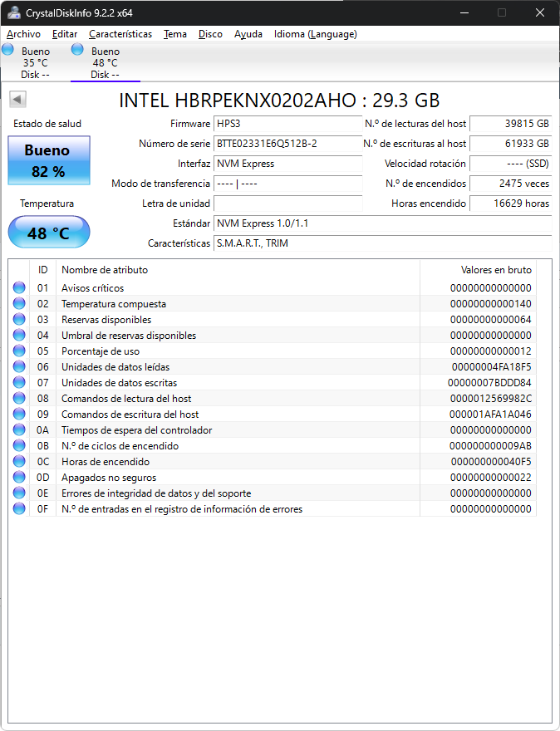The image size is (560, 731).
Task: Switch to the 35 °C disk tab
Action: (x=36, y=62)
